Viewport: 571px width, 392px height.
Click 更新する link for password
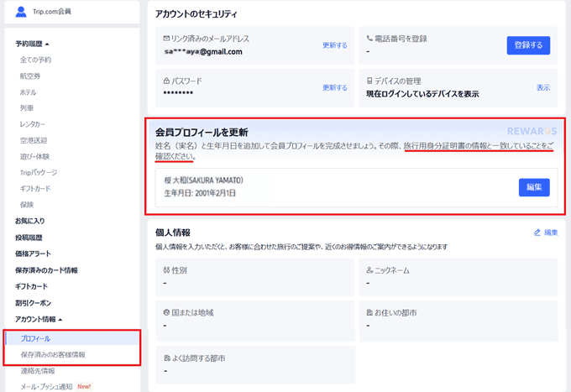point(334,87)
